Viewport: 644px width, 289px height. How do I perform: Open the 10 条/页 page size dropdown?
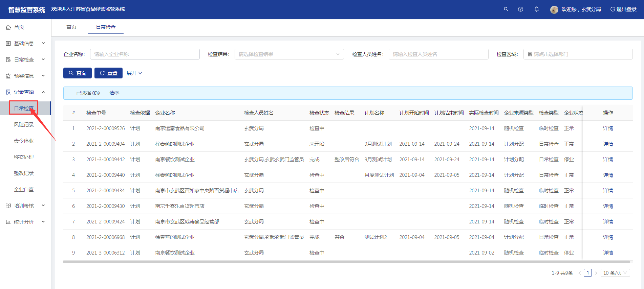coord(615,273)
